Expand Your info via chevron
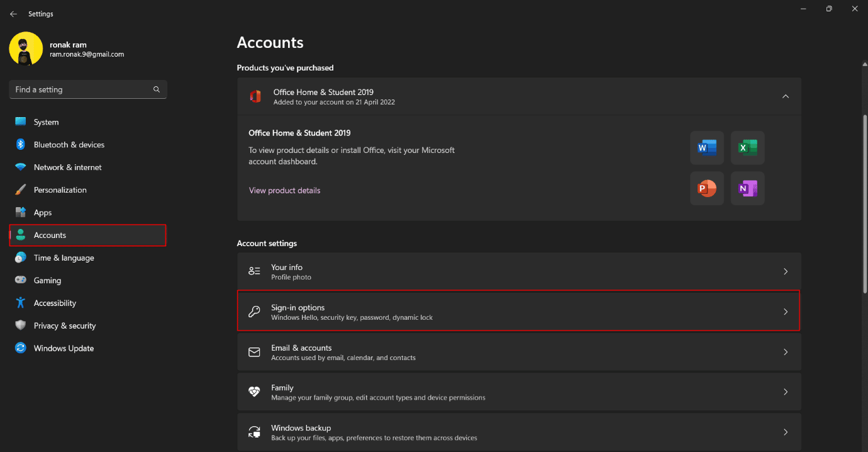 point(786,271)
